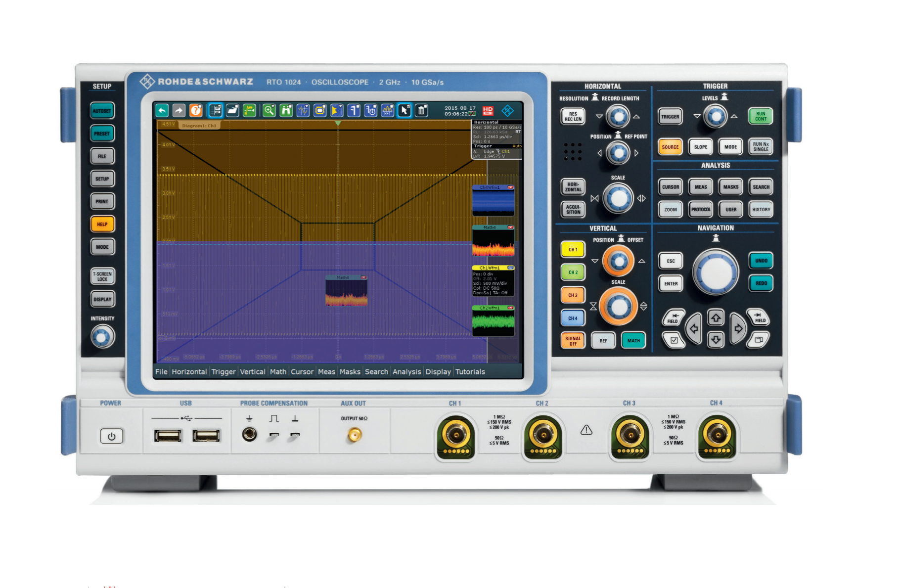Viewport: 900px width, 588px height.
Task: Toggle the REF waveform key
Action: pyautogui.click(x=603, y=341)
